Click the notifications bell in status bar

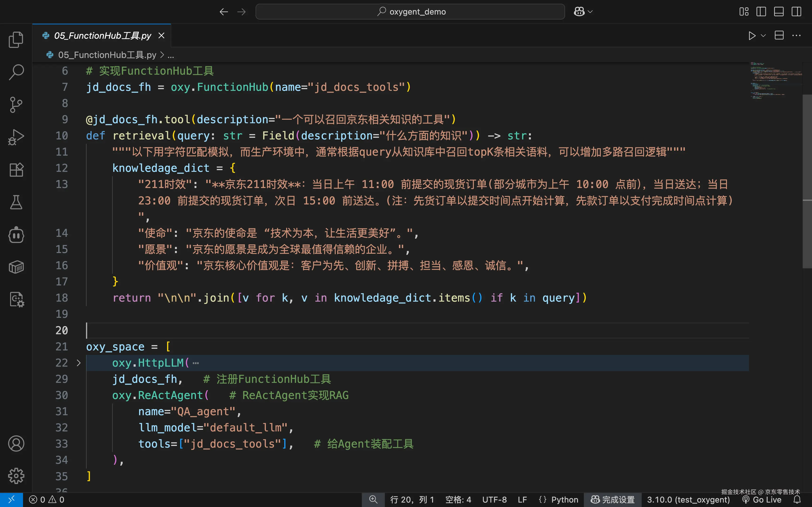(x=797, y=500)
